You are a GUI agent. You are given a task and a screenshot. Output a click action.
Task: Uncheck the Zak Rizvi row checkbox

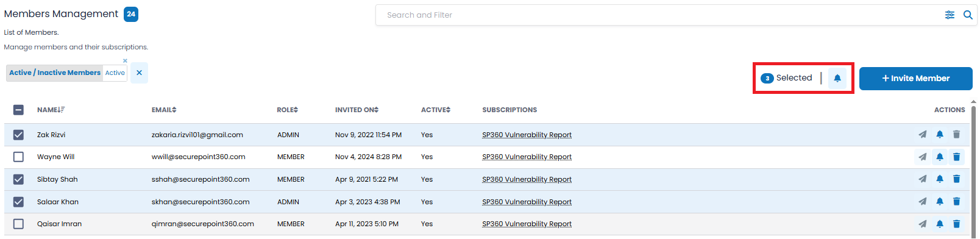(x=18, y=135)
